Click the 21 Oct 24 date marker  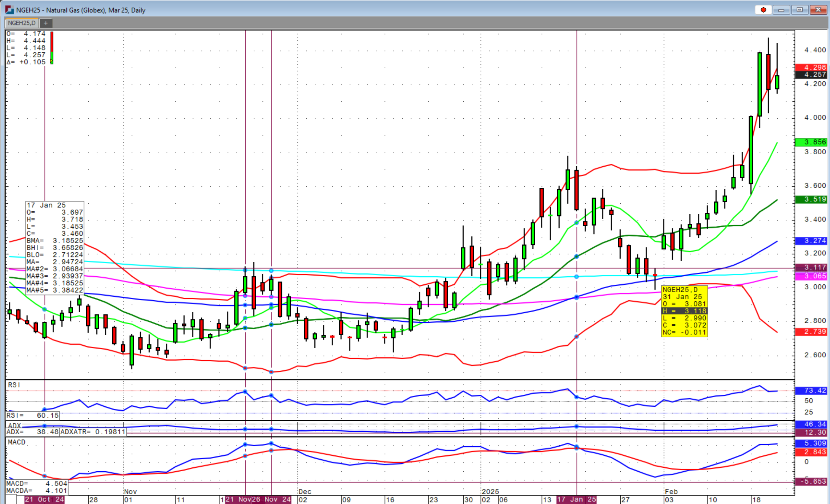click(44, 500)
